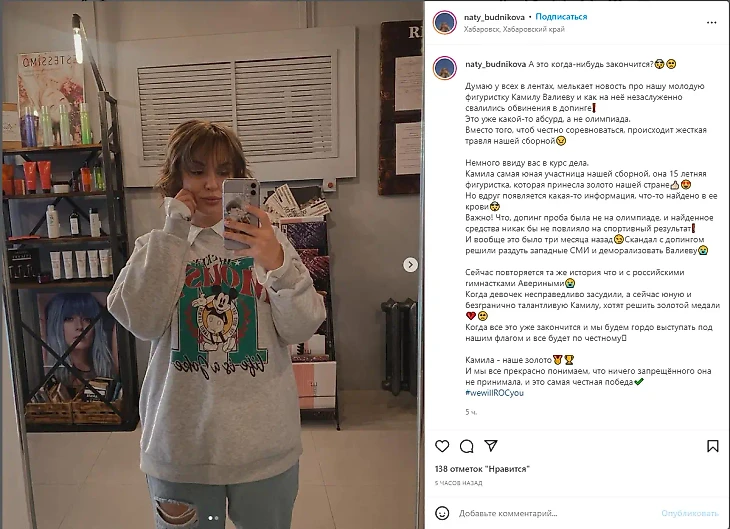Save the post with the bookmark icon
This screenshot has width=730, height=529.
[712, 446]
